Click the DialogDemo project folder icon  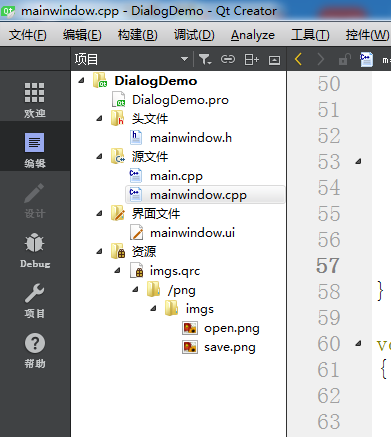100,80
